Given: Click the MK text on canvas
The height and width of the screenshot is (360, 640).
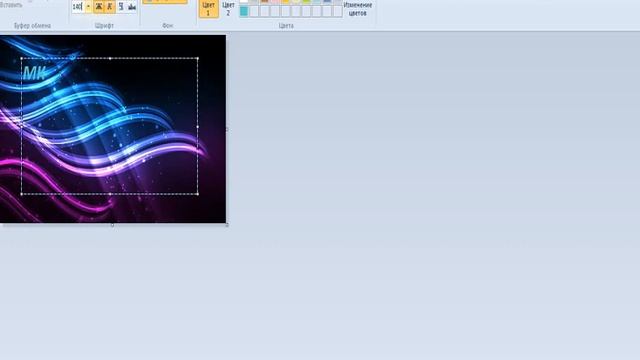Looking at the screenshot, I should click(x=34, y=73).
